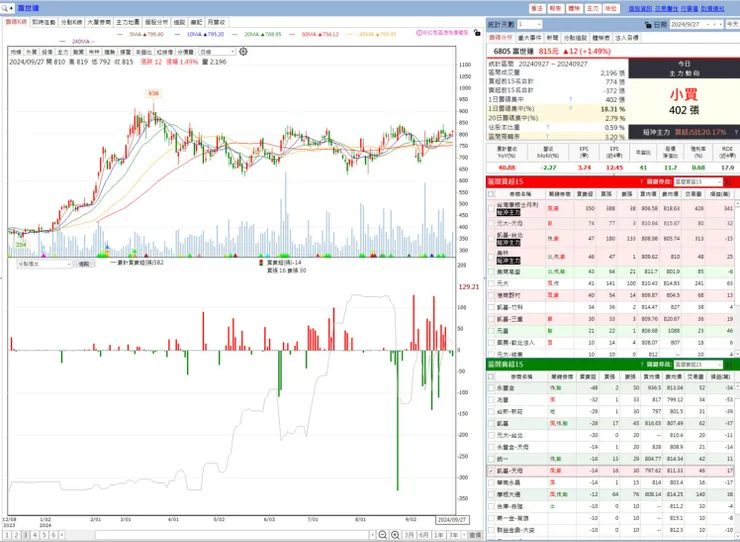Open the 重大事件 tab
This screenshot has width=740, height=542.
(530, 37)
